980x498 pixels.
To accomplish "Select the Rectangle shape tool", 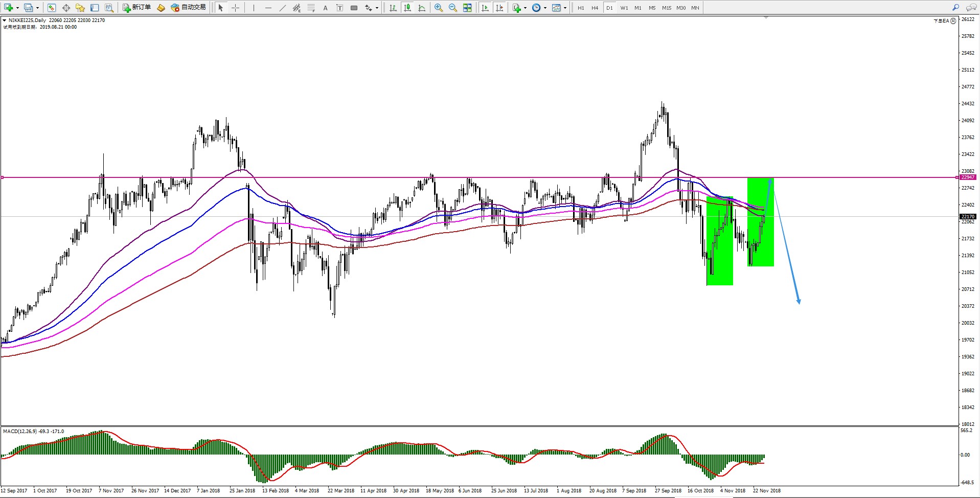I will tap(354, 8).
